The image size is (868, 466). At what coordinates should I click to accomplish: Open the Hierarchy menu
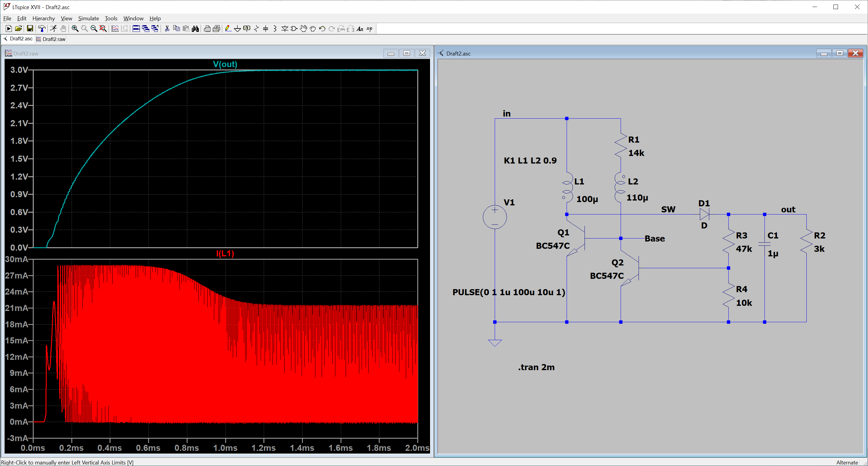click(x=43, y=19)
